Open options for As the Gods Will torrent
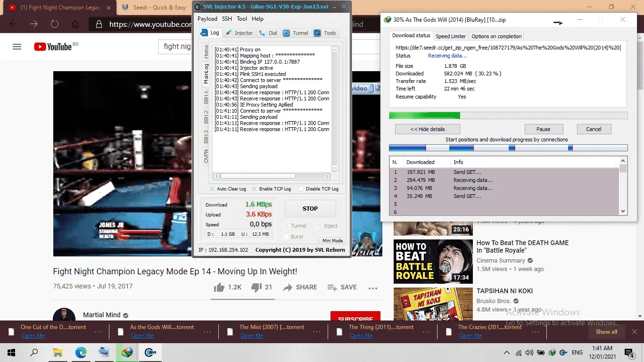This screenshot has height=362, width=644. 207,332
